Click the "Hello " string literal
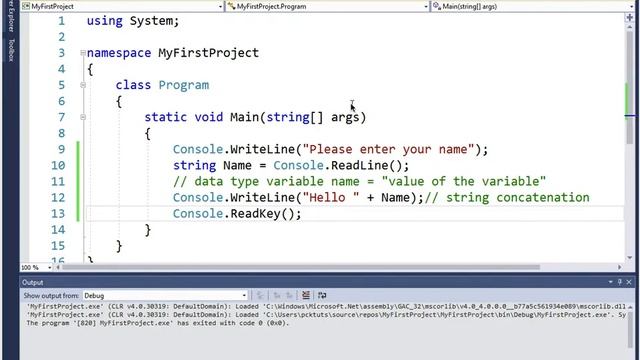 click(x=331, y=198)
